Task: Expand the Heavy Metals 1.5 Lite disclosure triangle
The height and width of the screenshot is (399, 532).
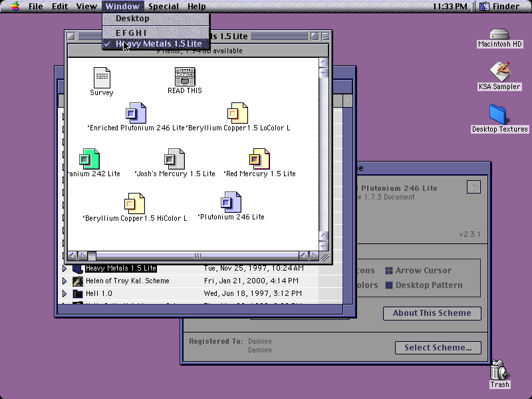Action: point(65,269)
